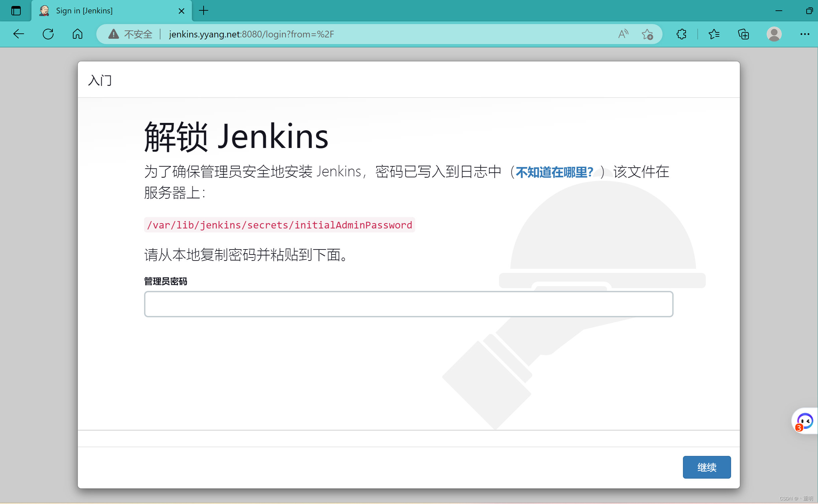The height and width of the screenshot is (504, 818).
Task: Open the favorites list icon
Action: [714, 34]
